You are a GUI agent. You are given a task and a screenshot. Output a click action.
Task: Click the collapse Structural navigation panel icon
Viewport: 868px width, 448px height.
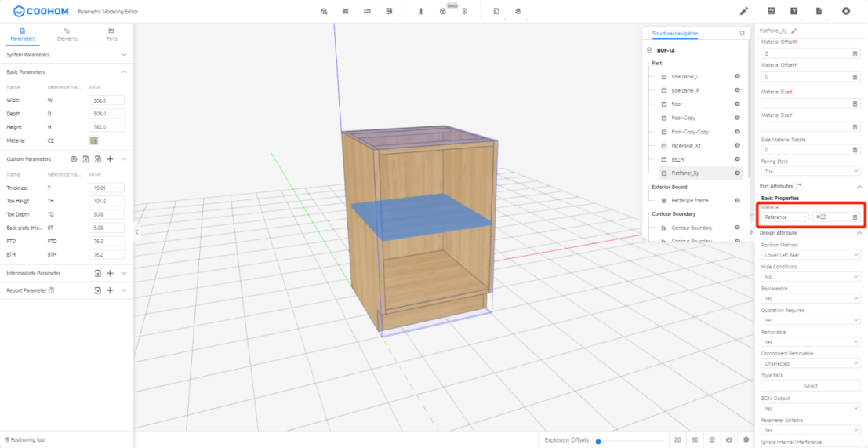point(742,34)
